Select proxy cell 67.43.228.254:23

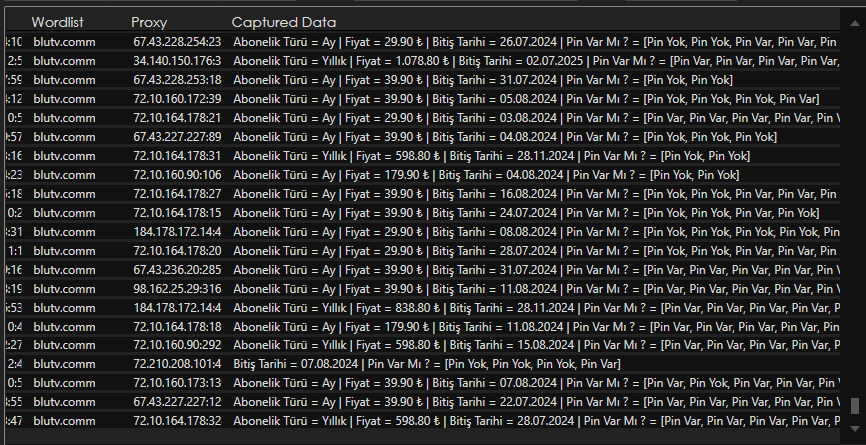pyautogui.click(x=177, y=42)
